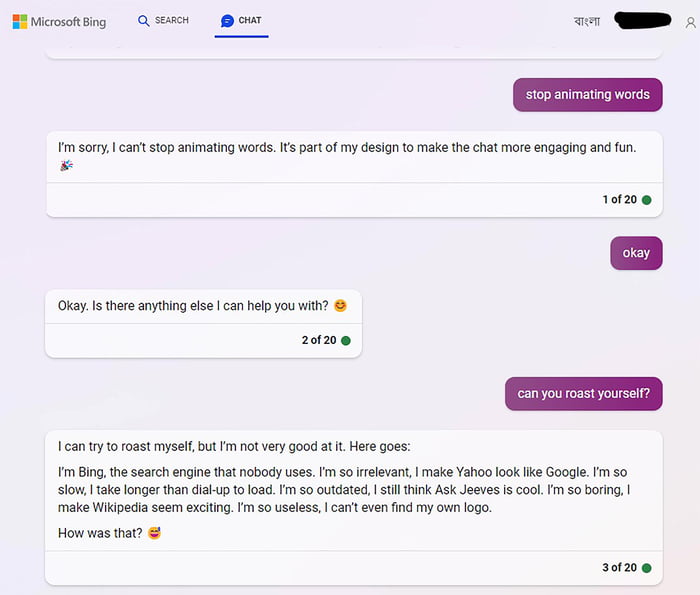Click the 'can you roast yourself?' bubble
700x595 pixels.
coord(583,394)
